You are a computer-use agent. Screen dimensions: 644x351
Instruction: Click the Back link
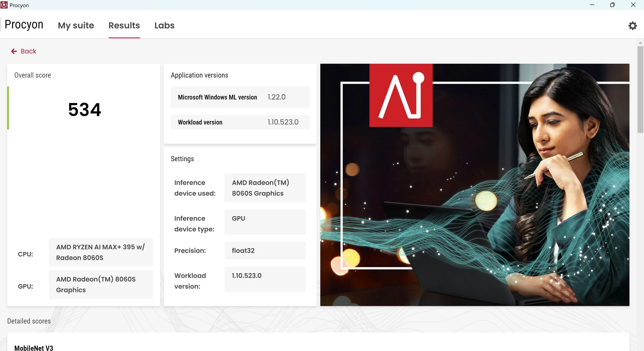(28, 51)
